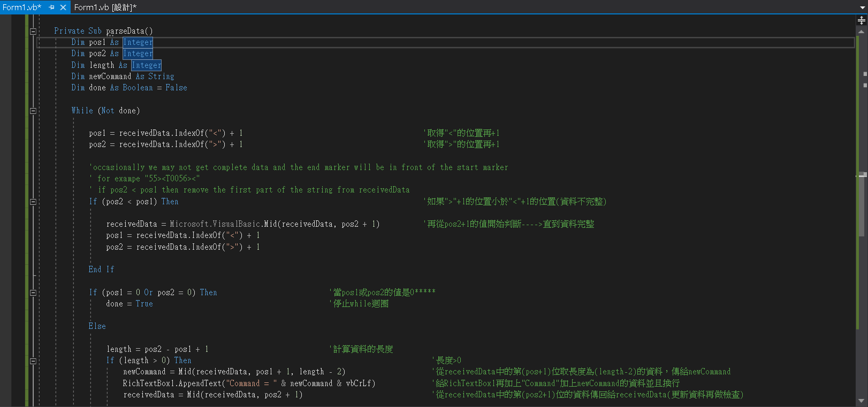Click Microsoft.VisualBasic.Mid in receivedData assignment
Viewport: 868px width, 407px height.
point(224,224)
